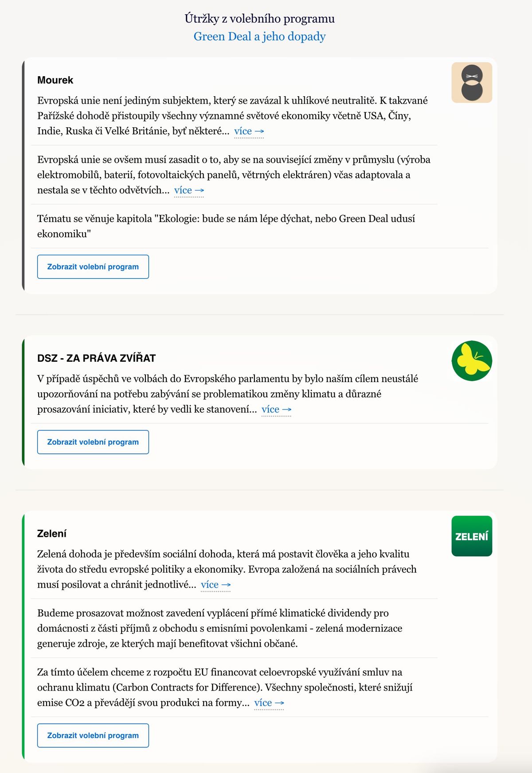Click the Zelení klimatické dividendy paragraph
532x773 pixels.
(220, 628)
